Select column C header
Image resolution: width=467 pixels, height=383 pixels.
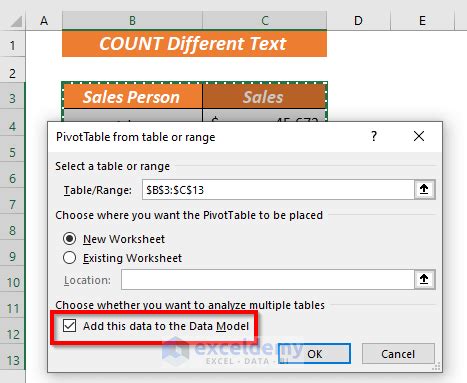pos(265,21)
